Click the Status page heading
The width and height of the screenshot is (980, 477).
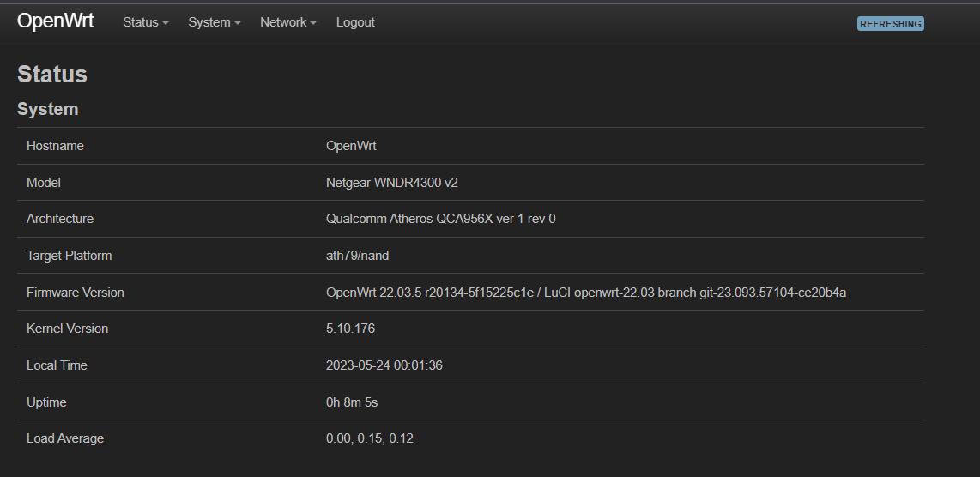tap(51, 75)
